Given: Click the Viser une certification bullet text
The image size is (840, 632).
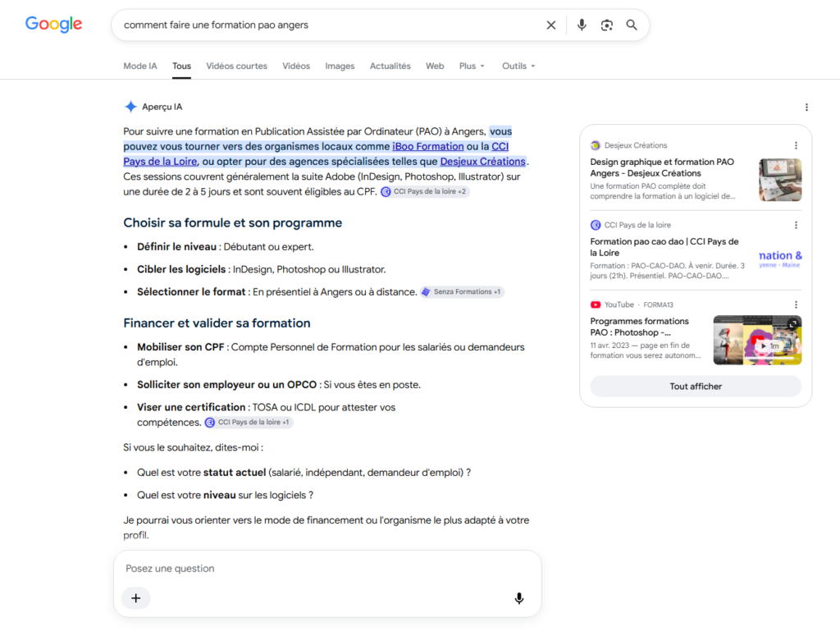Looking at the screenshot, I should pos(267,414).
